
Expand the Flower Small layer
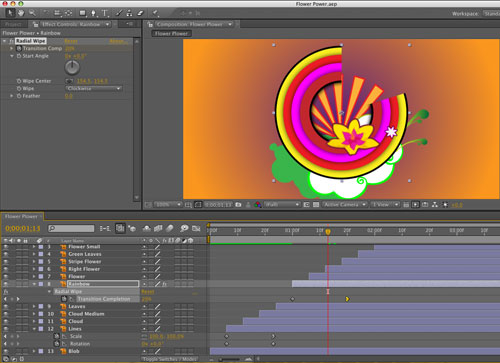pyautogui.click(x=34, y=247)
